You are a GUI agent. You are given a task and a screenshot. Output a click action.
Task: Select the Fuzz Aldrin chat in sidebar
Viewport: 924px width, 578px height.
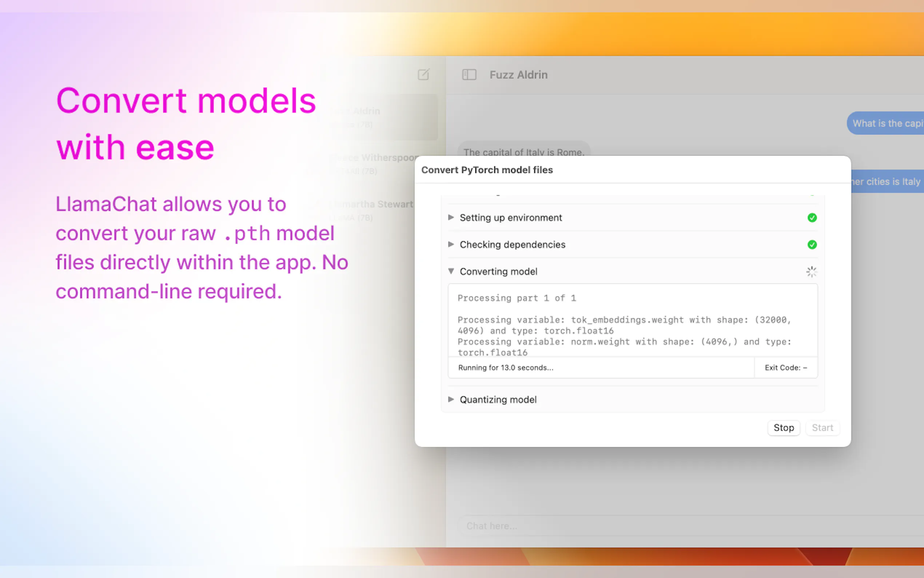tap(382, 117)
